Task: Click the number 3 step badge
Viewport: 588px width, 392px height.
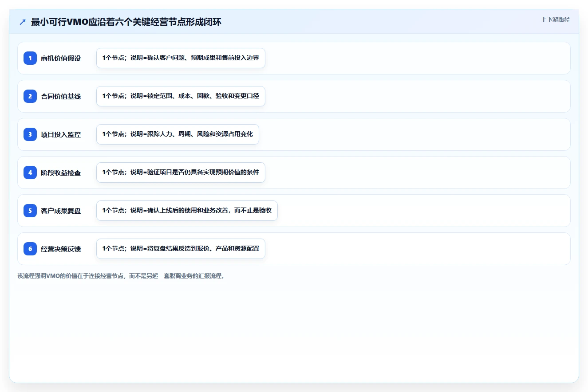Action: [x=30, y=134]
